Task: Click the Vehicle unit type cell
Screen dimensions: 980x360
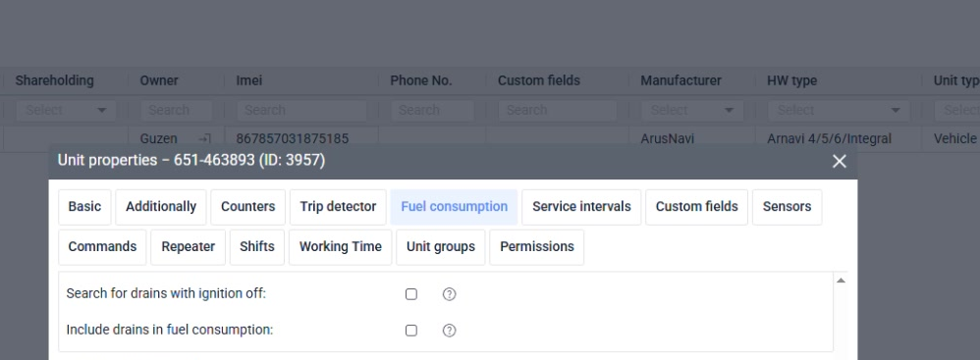Action: [954, 138]
